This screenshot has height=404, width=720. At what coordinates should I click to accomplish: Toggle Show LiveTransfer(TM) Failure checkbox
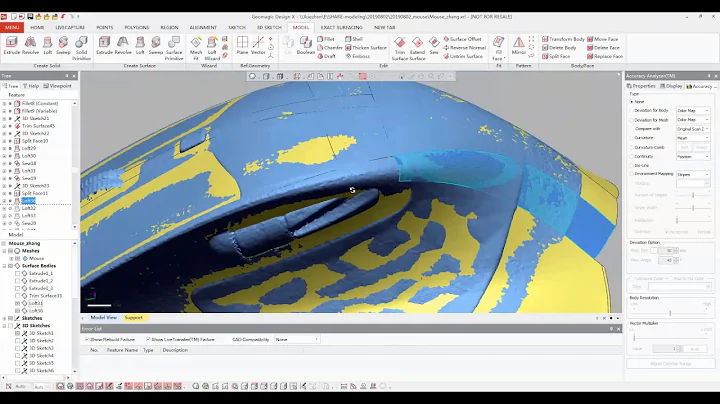[148, 339]
